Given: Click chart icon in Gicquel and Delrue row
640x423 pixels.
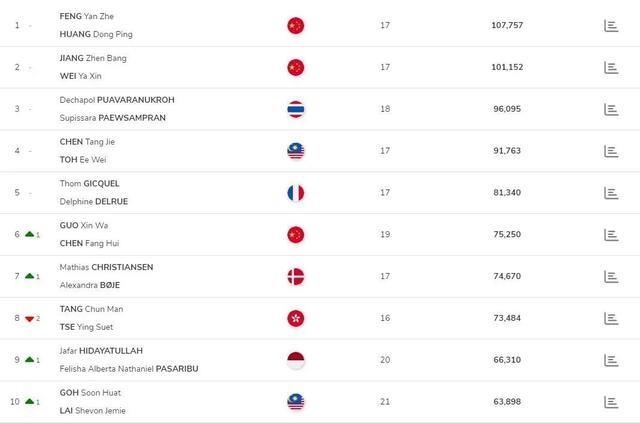Looking at the screenshot, I should point(611,192).
